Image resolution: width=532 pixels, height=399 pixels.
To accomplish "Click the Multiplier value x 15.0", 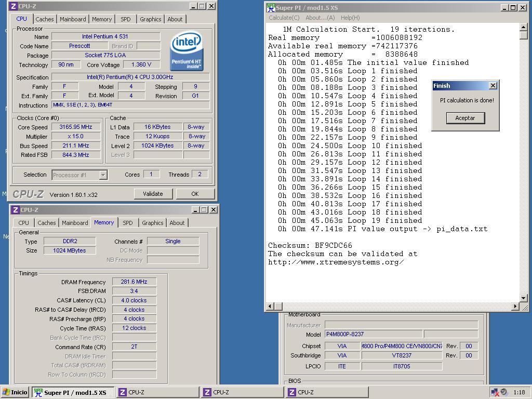I will coord(76,137).
